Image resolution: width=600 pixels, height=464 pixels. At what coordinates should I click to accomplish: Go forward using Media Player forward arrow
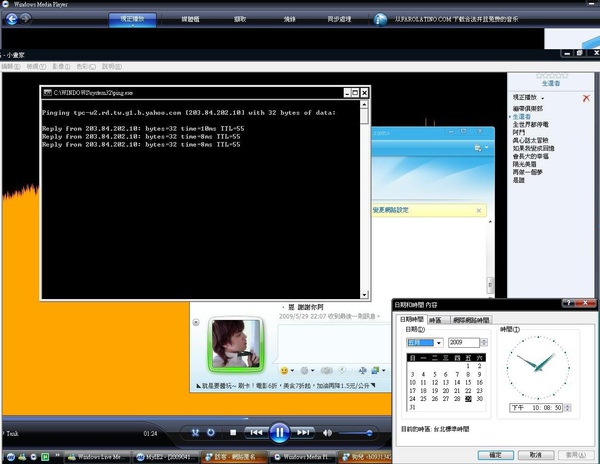click(26, 18)
